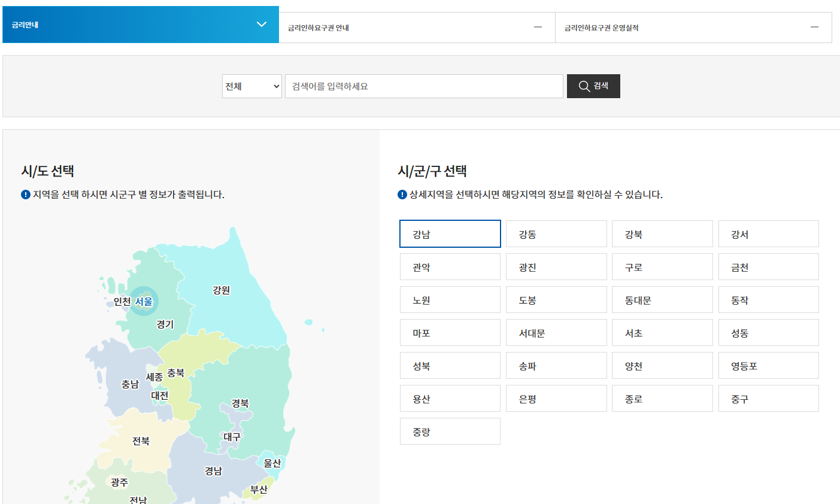
Task: Pick 동작 from district list
Action: (769, 300)
